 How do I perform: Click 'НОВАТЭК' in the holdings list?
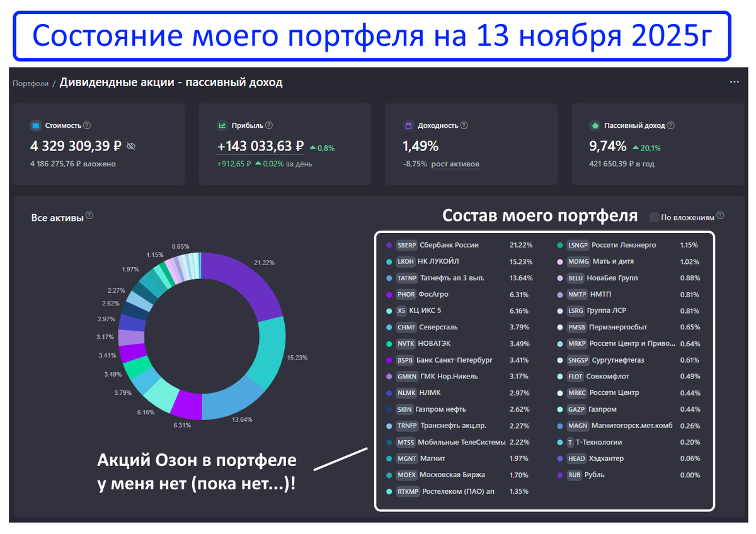pos(435,343)
